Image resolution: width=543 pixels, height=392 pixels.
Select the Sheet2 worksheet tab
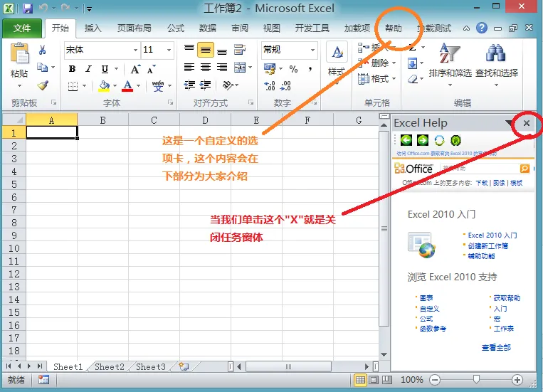(110, 366)
